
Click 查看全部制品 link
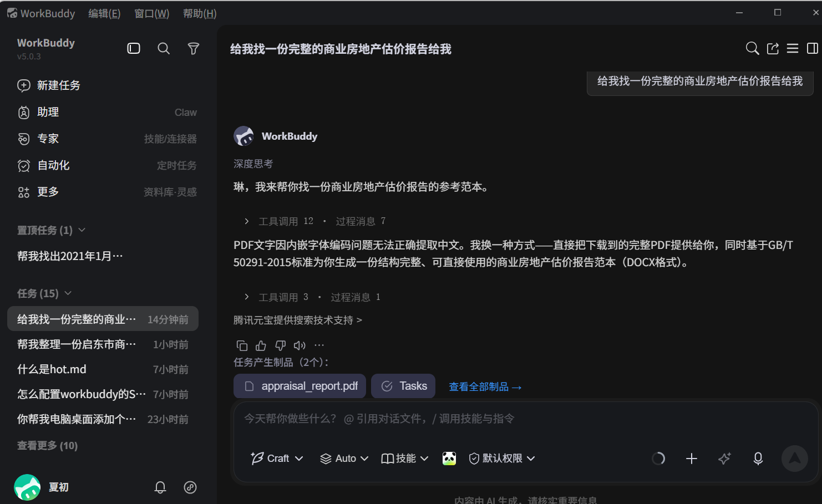pos(485,387)
